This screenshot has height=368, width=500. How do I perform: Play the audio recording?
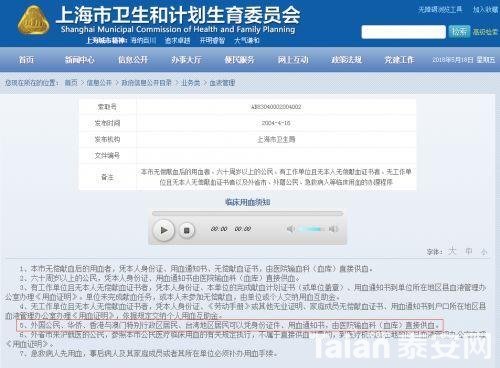point(163,230)
